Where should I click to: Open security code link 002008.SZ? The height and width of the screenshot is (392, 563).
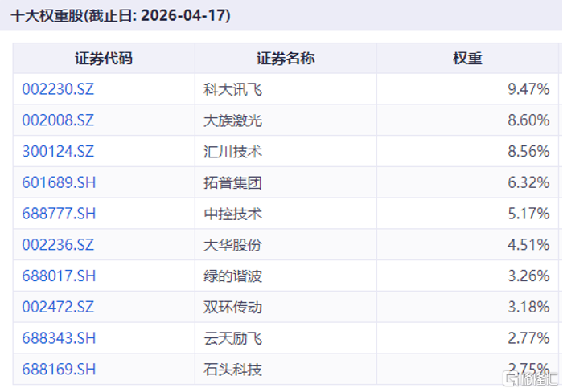58,120
